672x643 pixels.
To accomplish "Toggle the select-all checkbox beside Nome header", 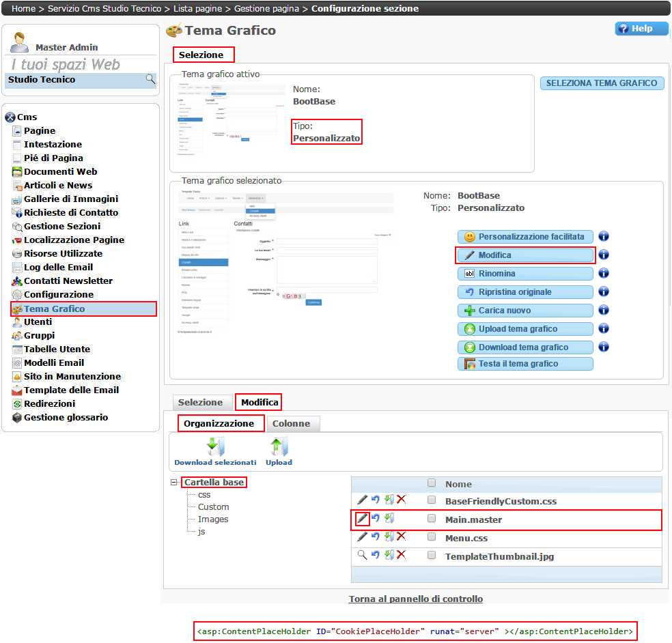I will click(x=432, y=483).
